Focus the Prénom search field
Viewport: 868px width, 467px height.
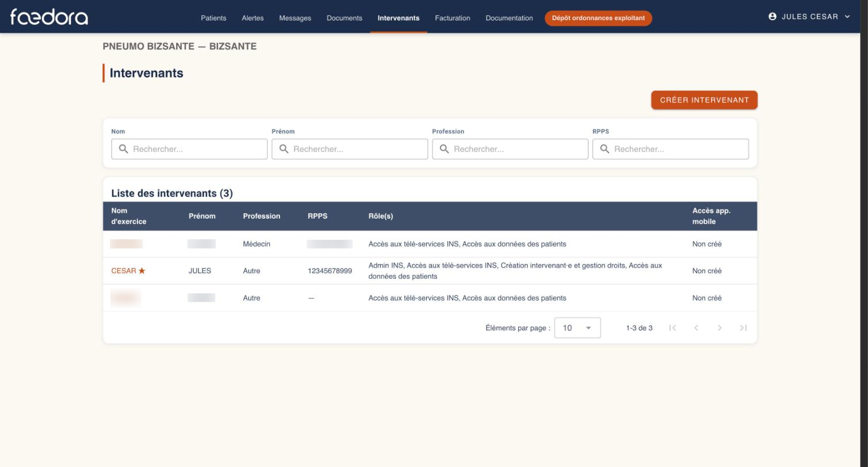point(350,149)
